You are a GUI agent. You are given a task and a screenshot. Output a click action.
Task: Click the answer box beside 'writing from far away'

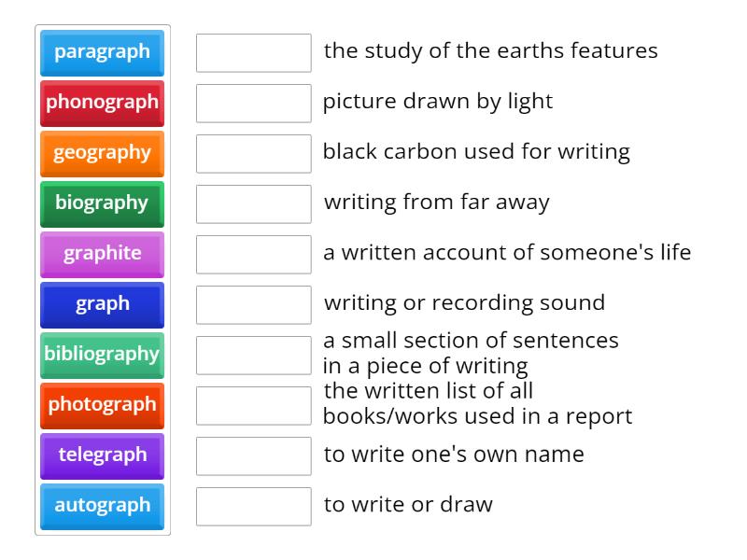click(253, 203)
